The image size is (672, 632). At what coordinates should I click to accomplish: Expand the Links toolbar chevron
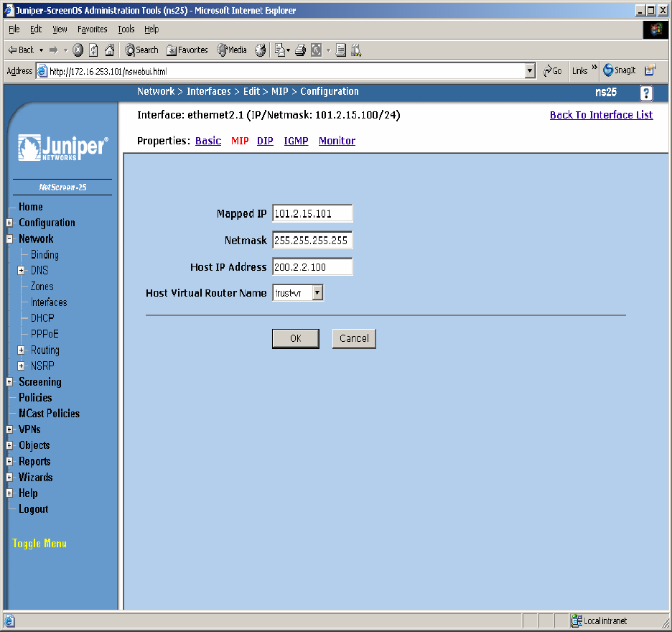tap(594, 68)
